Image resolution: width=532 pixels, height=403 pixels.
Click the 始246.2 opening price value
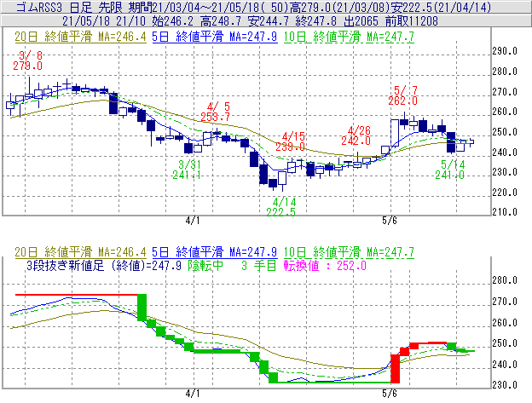click(173, 21)
